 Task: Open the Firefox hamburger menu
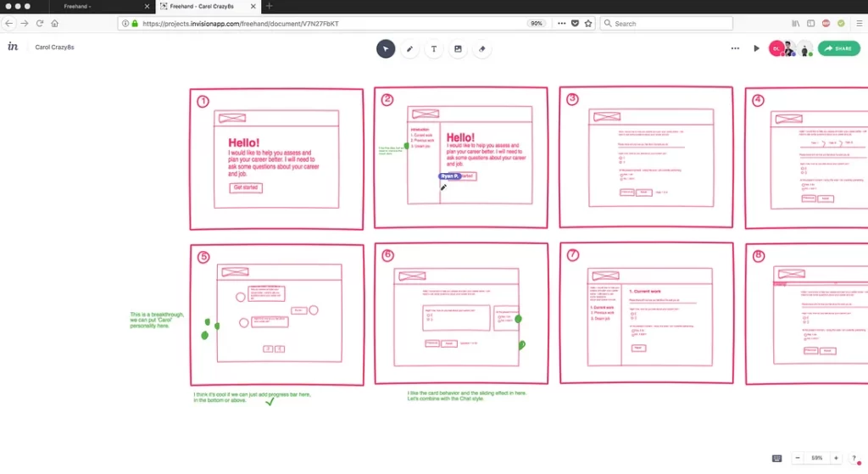[860, 23]
